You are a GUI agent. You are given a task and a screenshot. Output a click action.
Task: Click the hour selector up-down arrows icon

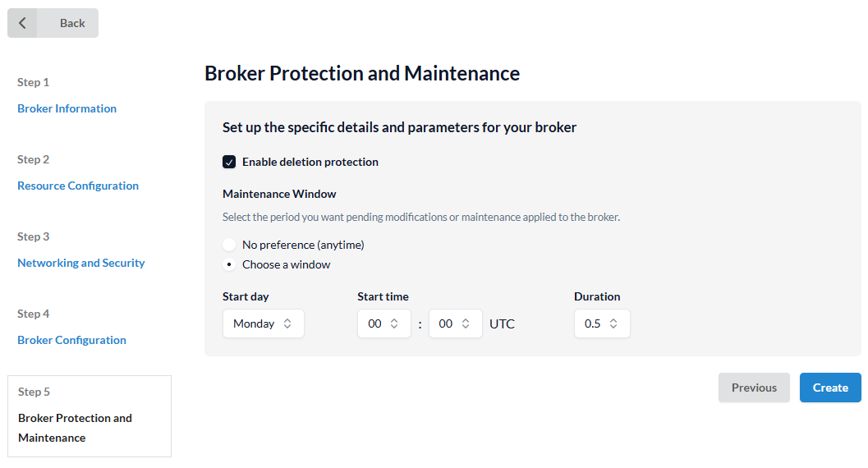point(394,323)
